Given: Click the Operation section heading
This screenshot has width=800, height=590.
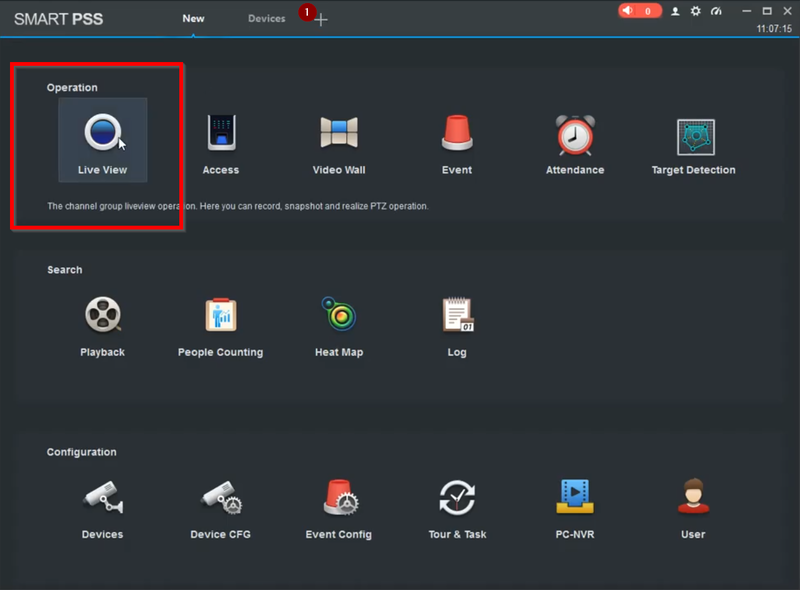Looking at the screenshot, I should click(72, 87).
